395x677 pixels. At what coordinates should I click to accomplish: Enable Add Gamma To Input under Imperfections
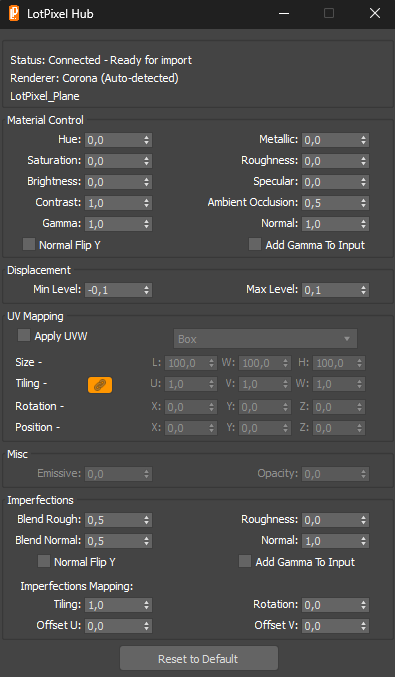point(245,561)
